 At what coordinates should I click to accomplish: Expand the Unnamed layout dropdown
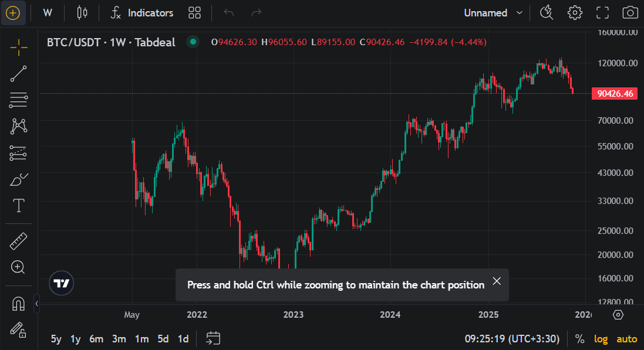(x=493, y=13)
